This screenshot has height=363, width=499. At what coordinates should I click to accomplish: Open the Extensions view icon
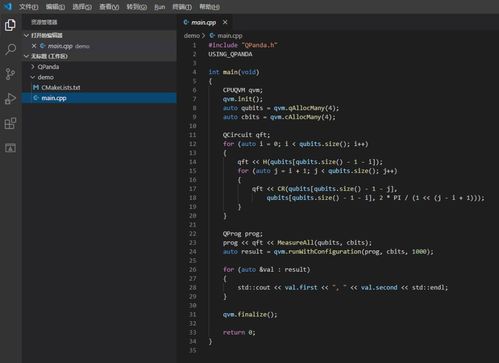[x=10, y=123]
